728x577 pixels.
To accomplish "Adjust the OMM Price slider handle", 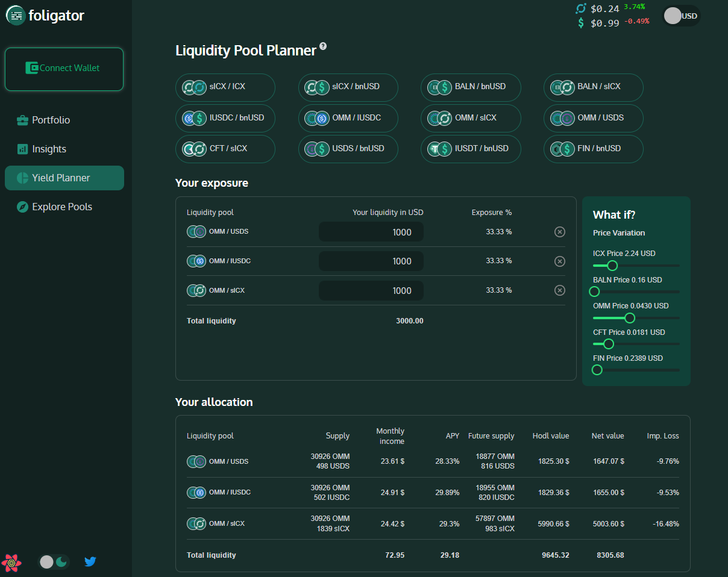I will [x=630, y=318].
